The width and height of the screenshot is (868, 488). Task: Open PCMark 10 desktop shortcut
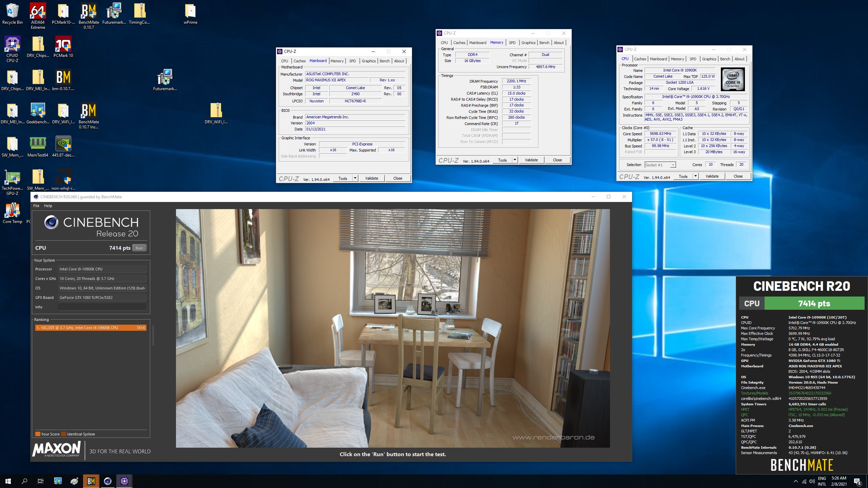pos(63,47)
